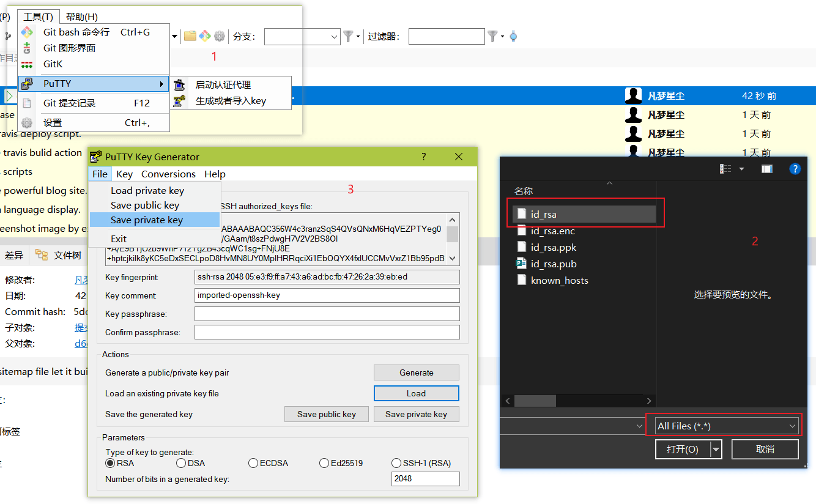Click the colorful Git icon in the toolbar
The image size is (816, 504).
coord(205,36)
